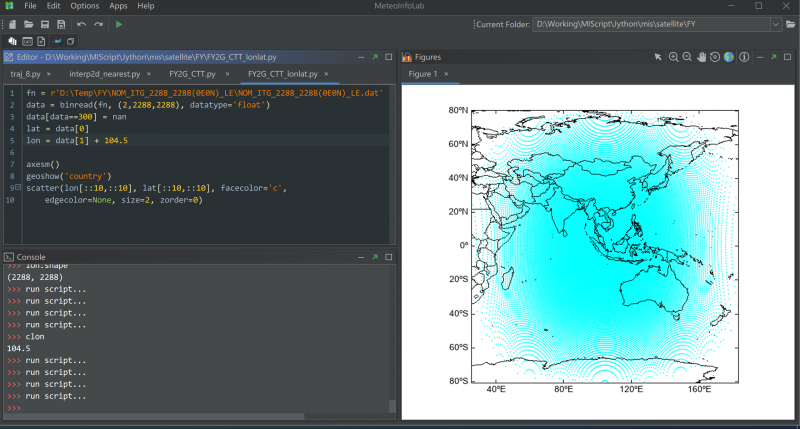Screen dimensions: 800x429
Task: Open the Apps menu
Action: (118, 6)
